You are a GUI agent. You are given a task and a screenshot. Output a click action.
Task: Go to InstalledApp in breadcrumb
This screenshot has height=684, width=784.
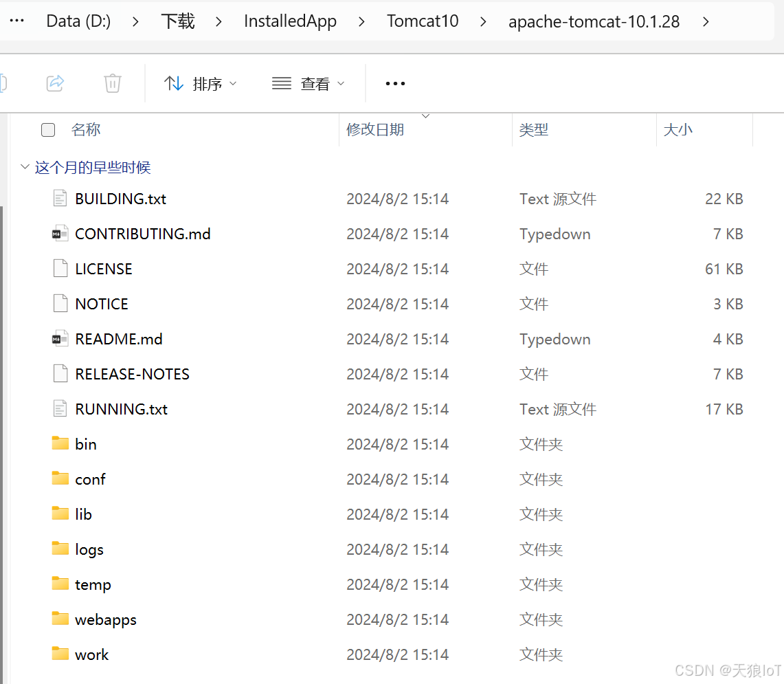290,21
